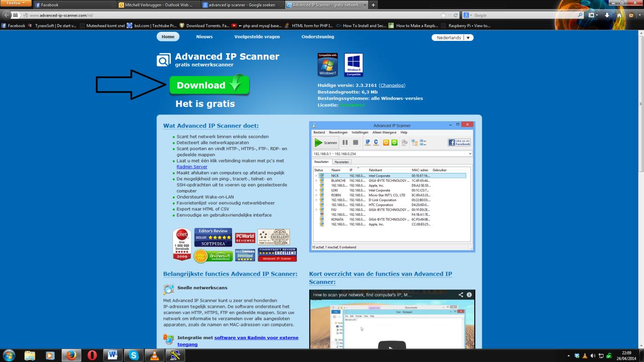Click the green Download button

click(x=209, y=86)
